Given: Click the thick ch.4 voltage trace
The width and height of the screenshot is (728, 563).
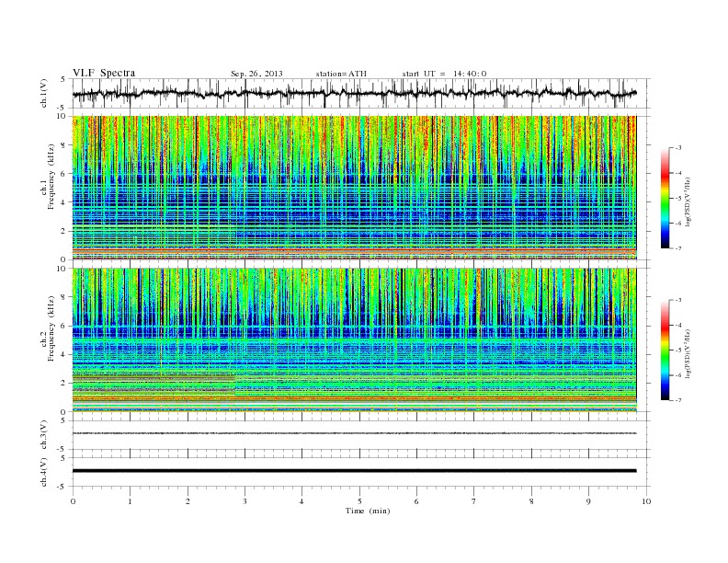Looking at the screenshot, I should tap(354, 471).
